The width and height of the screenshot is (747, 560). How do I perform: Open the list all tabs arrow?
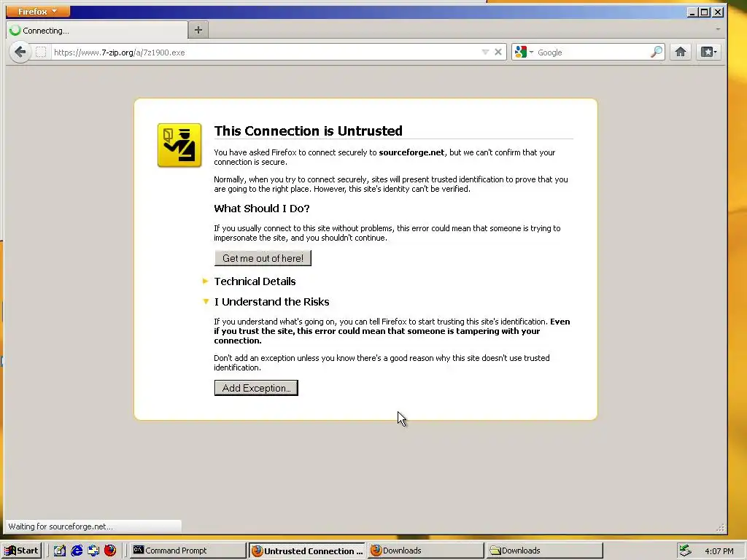pos(718,29)
